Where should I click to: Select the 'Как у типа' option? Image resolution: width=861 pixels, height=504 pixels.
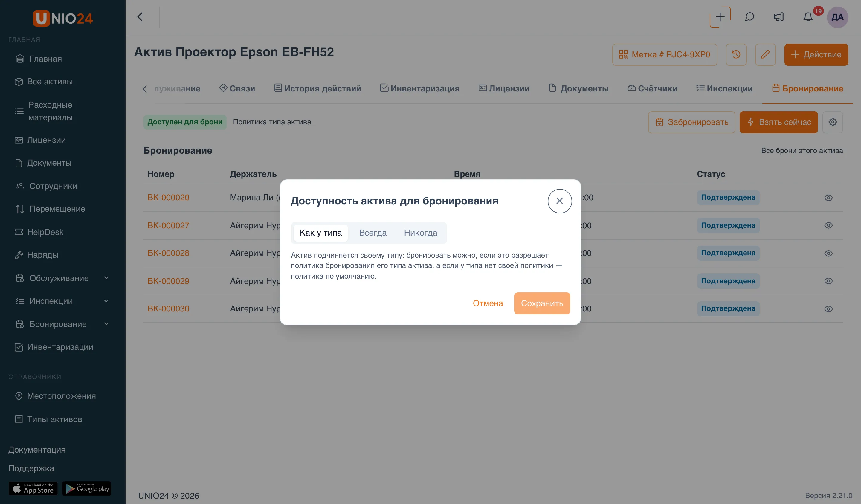(320, 233)
